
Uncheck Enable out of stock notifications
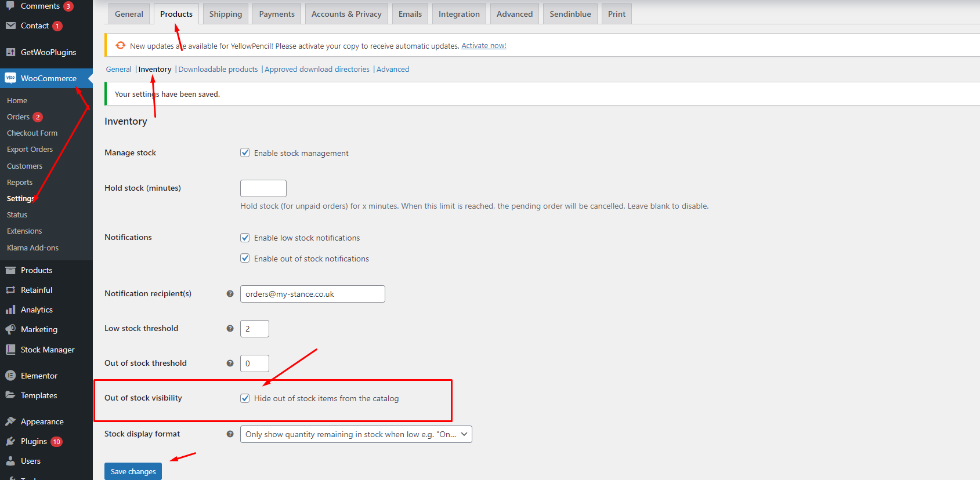[x=245, y=259]
